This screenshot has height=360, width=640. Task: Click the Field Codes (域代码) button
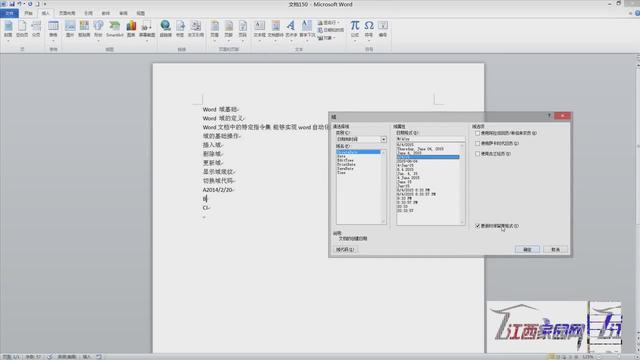tap(345, 249)
